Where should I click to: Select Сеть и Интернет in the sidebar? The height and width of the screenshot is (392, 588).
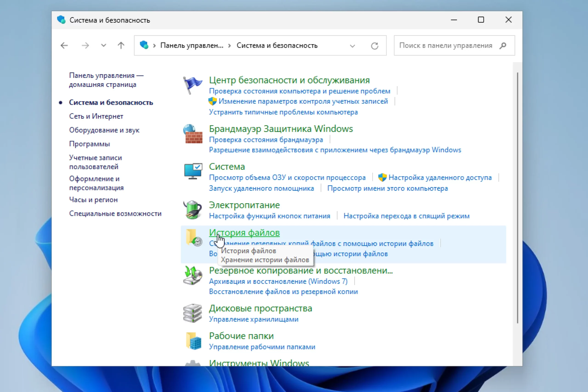pos(96,116)
